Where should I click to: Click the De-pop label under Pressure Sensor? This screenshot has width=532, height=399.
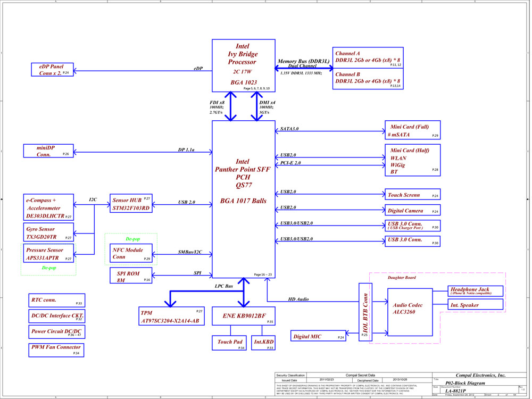coord(49,268)
